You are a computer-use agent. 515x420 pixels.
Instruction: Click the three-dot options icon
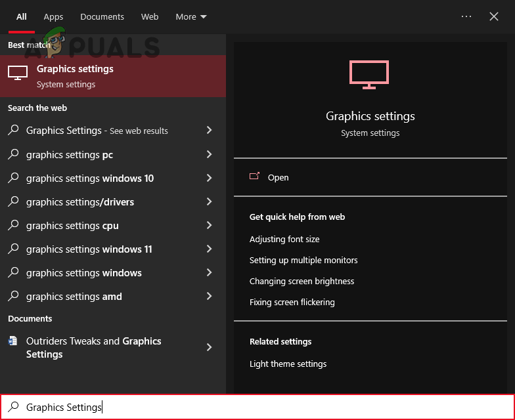466,16
